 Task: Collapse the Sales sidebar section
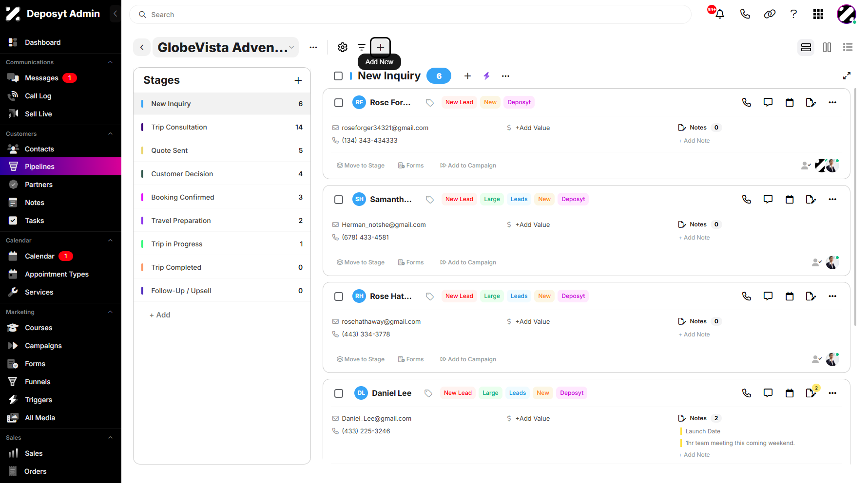click(x=110, y=438)
